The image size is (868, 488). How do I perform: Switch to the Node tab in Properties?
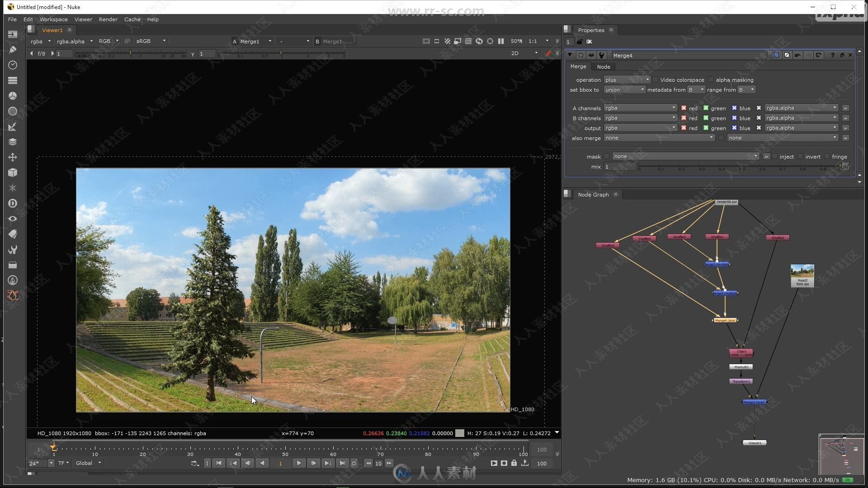pyautogui.click(x=604, y=66)
